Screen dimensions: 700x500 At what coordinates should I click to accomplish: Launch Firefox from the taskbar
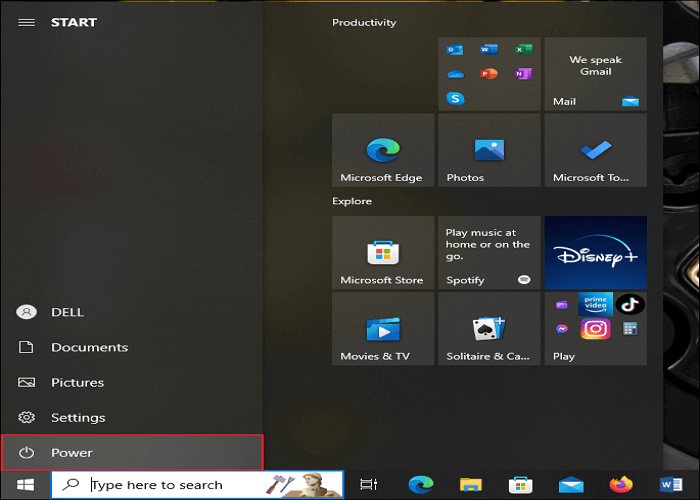621,484
